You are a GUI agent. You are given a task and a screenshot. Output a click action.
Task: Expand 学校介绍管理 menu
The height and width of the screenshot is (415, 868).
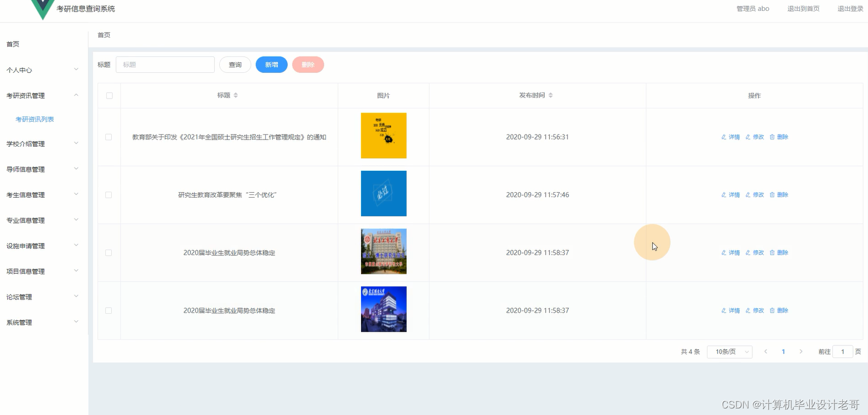point(43,143)
